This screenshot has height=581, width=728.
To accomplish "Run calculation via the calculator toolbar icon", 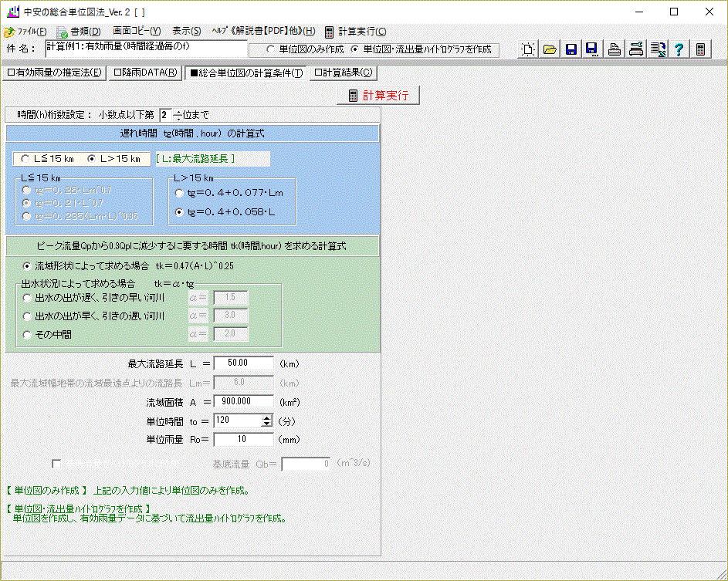I will (700, 49).
